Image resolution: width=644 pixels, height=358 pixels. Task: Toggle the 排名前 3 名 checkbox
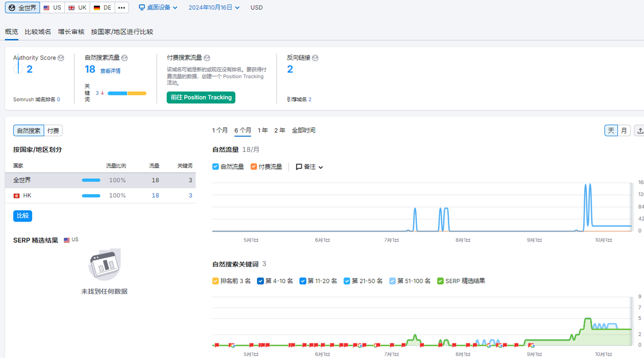click(215, 281)
